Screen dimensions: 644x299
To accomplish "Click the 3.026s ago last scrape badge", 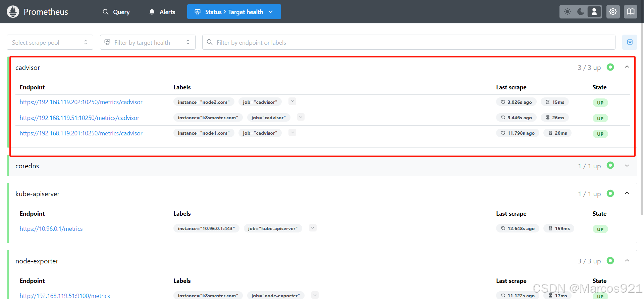I will tap(516, 102).
